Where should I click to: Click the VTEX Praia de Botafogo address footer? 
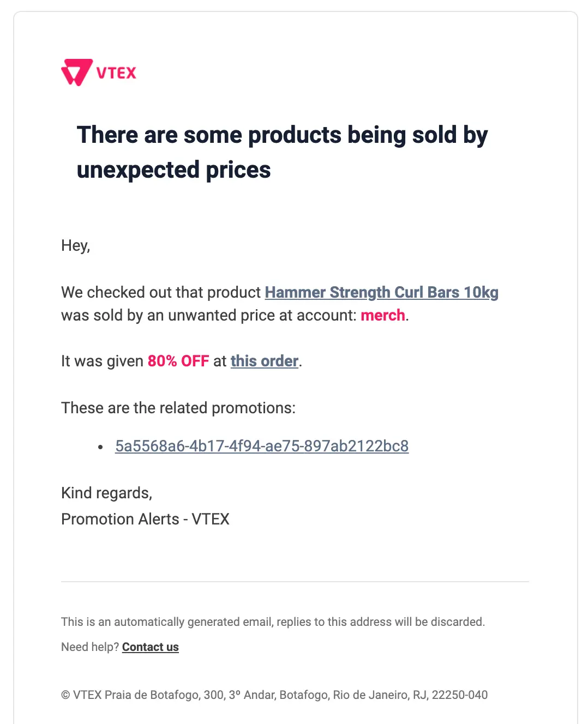274,695
